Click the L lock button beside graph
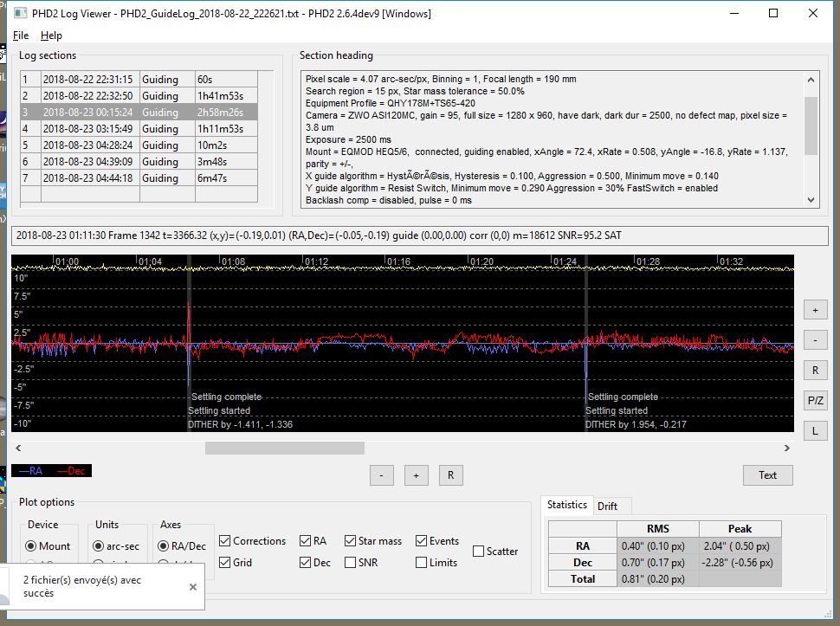840x626 pixels. point(816,430)
